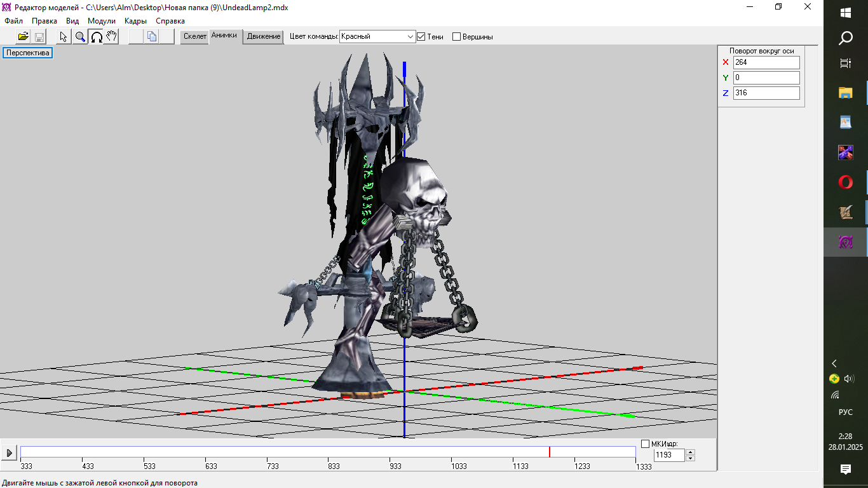The image size is (868, 488).
Task: Open the Вид menu
Action: [72, 21]
